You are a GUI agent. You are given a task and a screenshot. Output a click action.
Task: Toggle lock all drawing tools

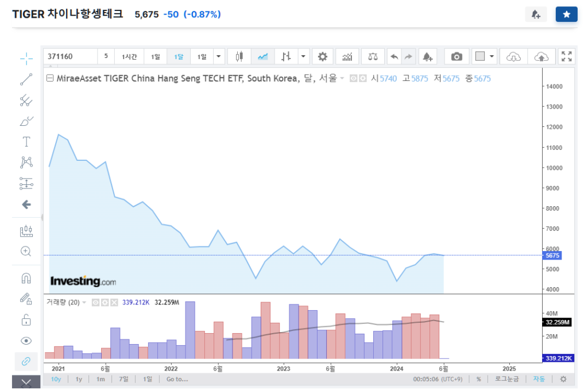[x=26, y=320]
